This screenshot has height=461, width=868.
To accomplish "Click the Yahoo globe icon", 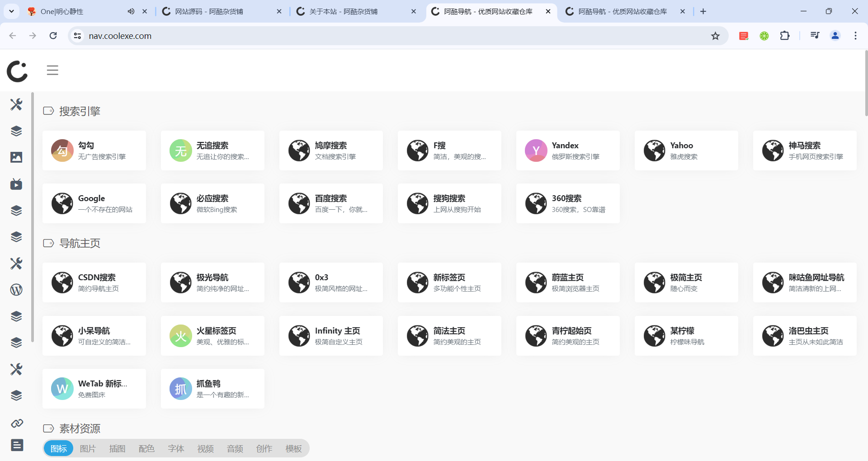I will point(655,151).
